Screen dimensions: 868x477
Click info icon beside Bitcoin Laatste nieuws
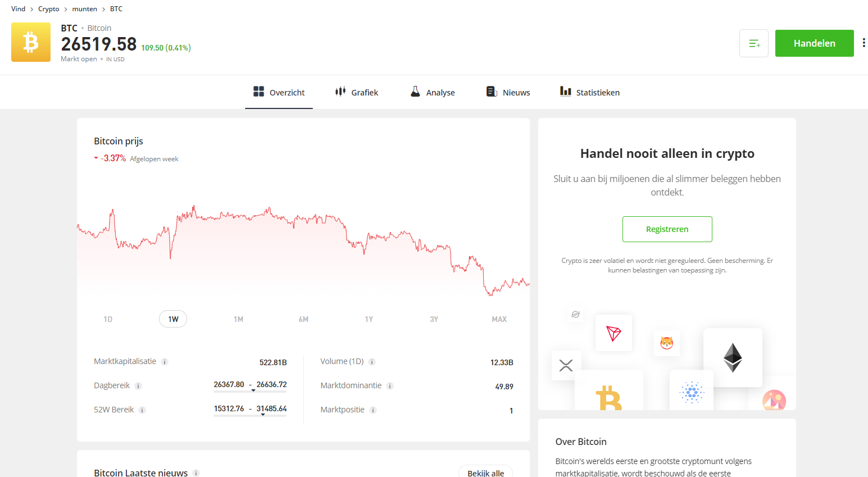[x=196, y=473]
